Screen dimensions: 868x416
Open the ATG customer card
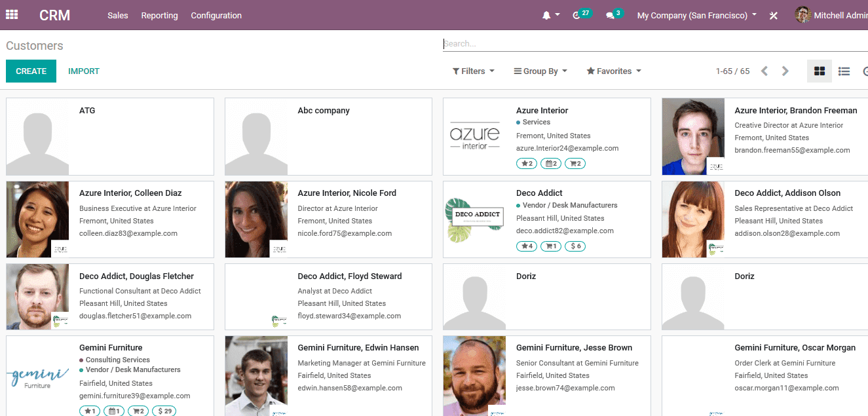(x=110, y=137)
